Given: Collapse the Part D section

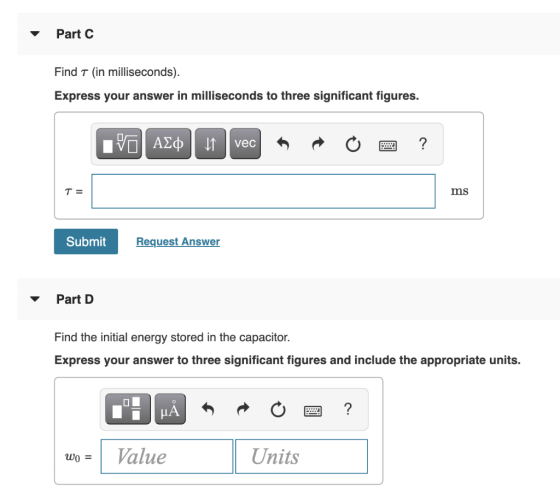Looking at the screenshot, I should (35, 299).
